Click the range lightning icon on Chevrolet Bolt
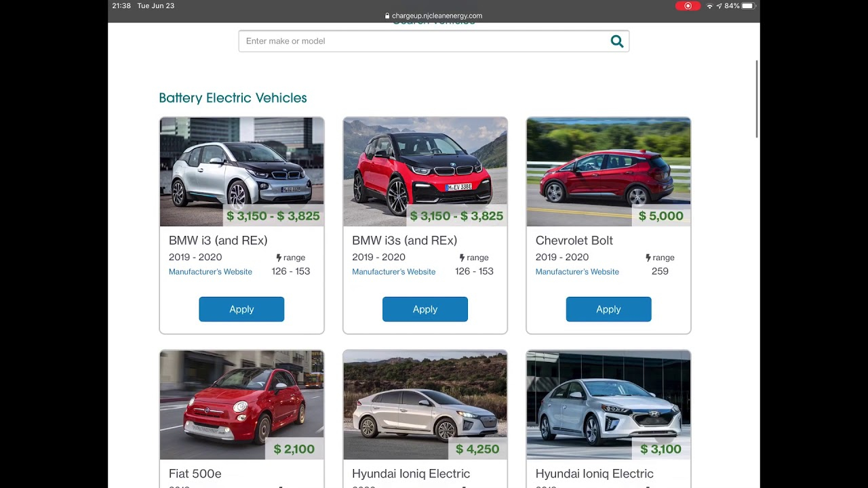Screen dimensions: 868x488 (648, 258)
